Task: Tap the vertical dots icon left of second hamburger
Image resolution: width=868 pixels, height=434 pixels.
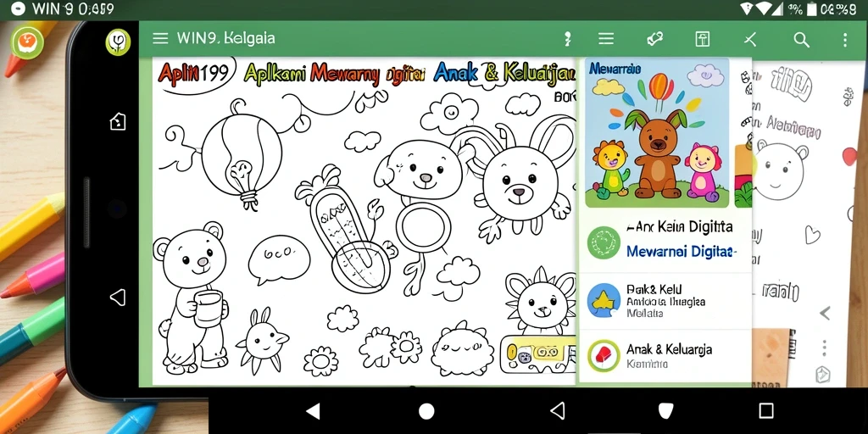Action: (x=567, y=39)
